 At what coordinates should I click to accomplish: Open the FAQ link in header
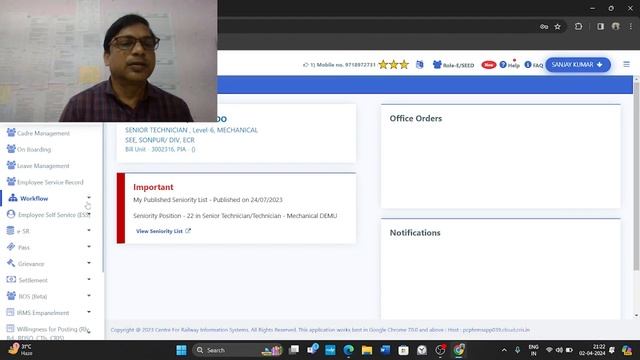click(534, 65)
